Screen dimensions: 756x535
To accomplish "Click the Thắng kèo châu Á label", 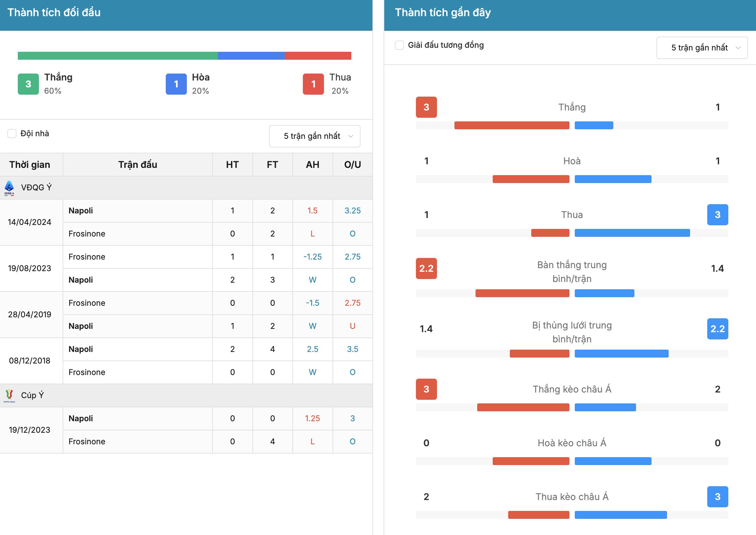I will pyautogui.click(x=572, y=389).
